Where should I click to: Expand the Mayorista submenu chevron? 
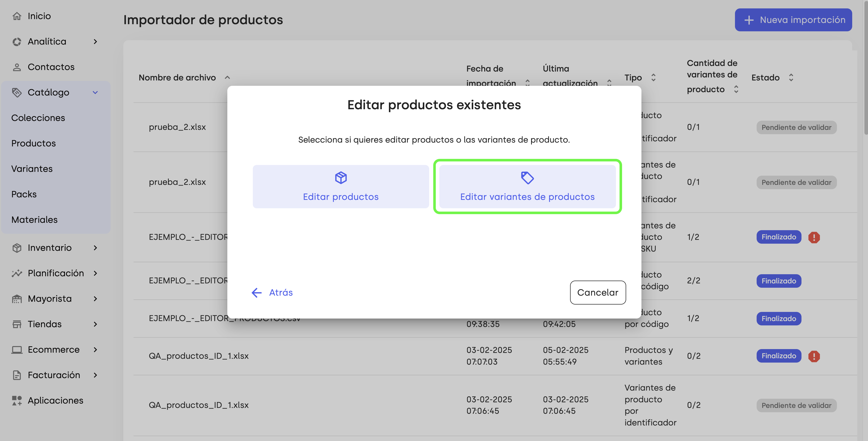click(95, 299)
